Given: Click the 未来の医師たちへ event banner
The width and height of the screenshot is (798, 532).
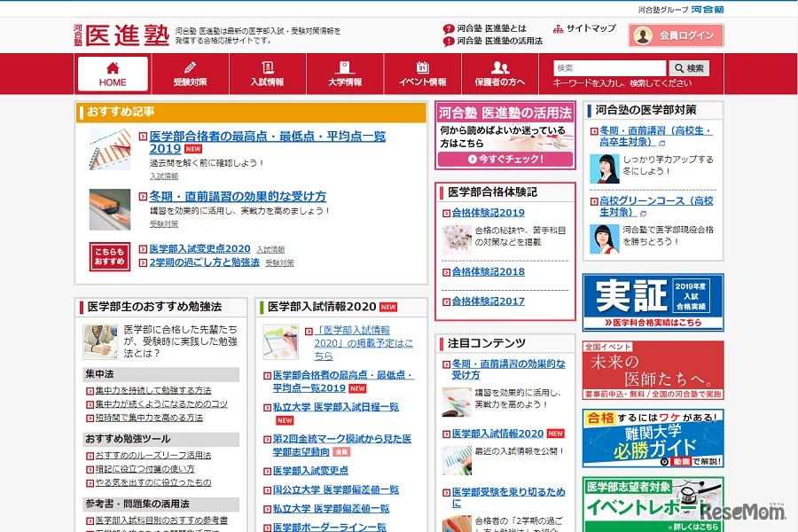Looking at the screenshot, I should [x=653, y=370].
